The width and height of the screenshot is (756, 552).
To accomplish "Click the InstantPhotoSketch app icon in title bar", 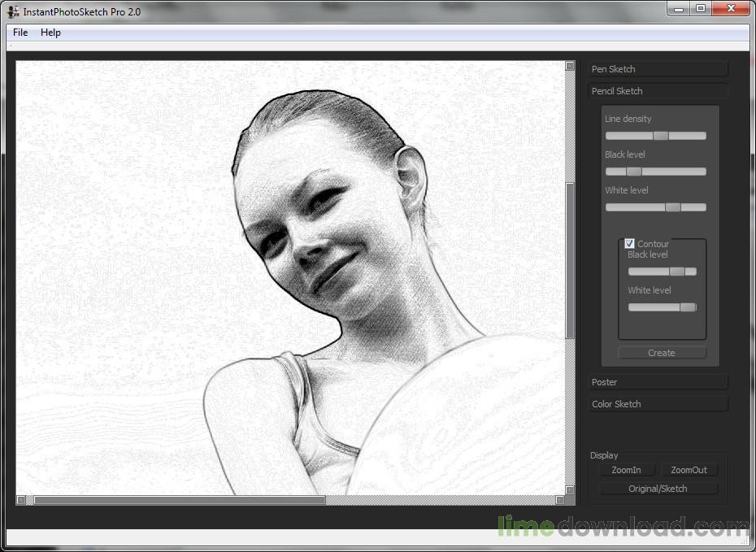I will 13,11.
